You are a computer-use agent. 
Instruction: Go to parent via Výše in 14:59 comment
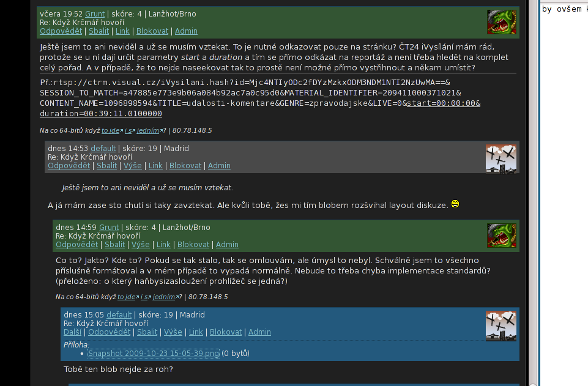click(x=141, y=245)
